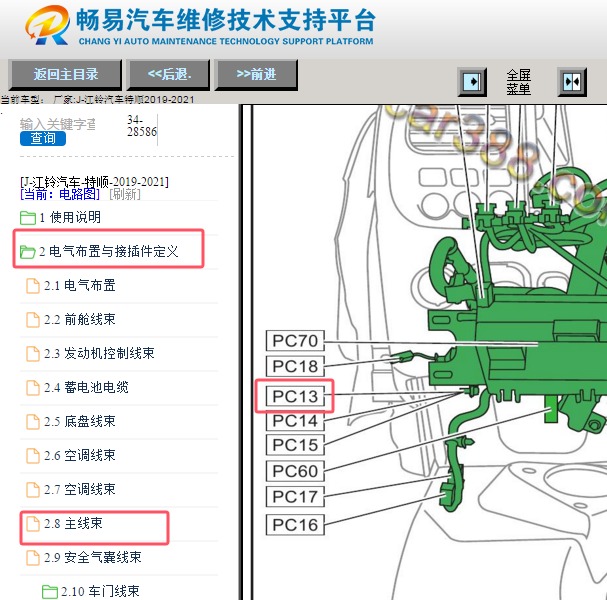
Task: Click the [刷新] refresh link
Action: pos(125,194)
